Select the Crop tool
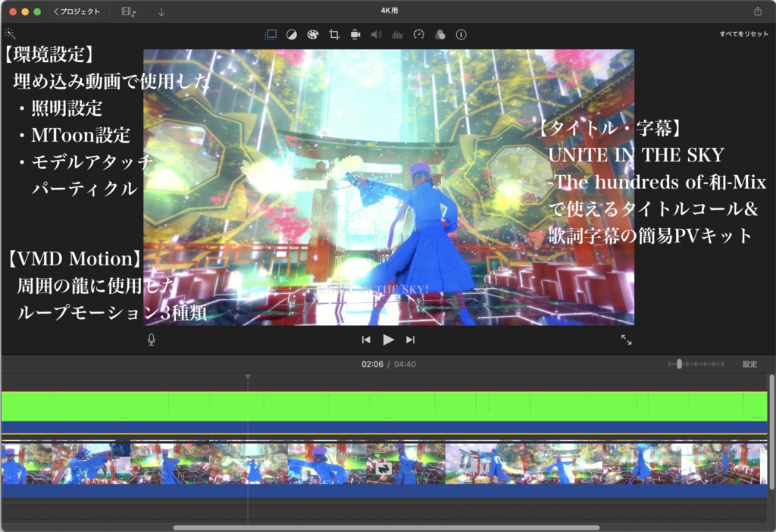 (x=333, y=34)
